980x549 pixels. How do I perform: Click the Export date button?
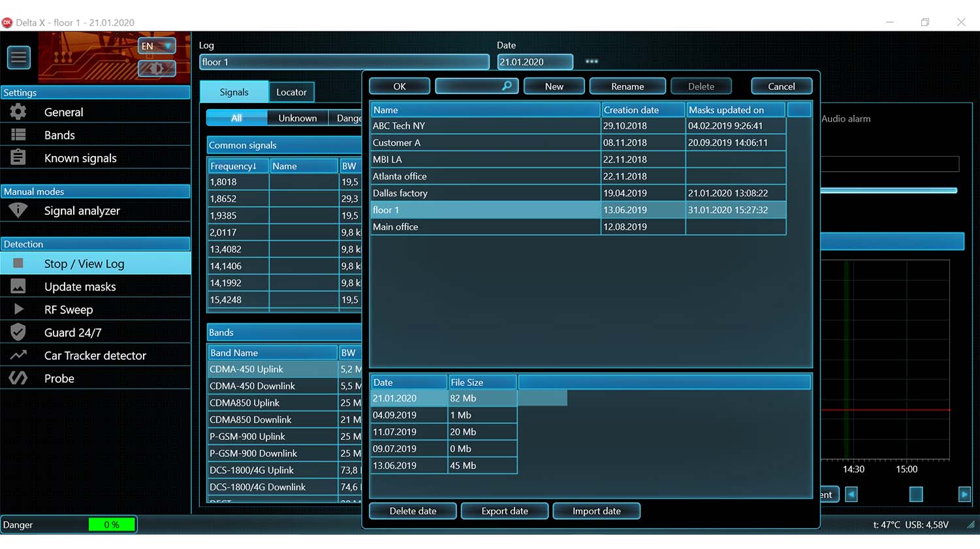505,511
